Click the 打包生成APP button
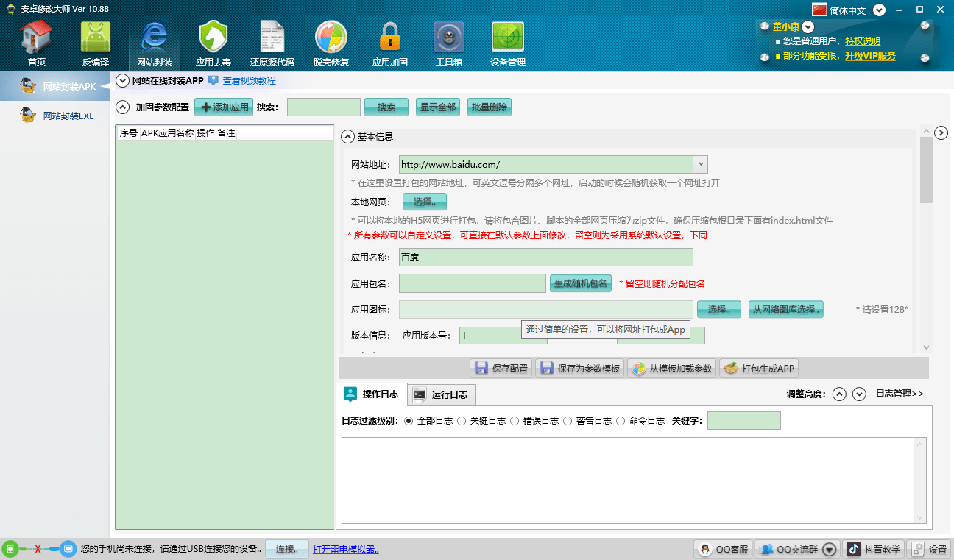The image size is (954, 560). click(x=759, y=369)
